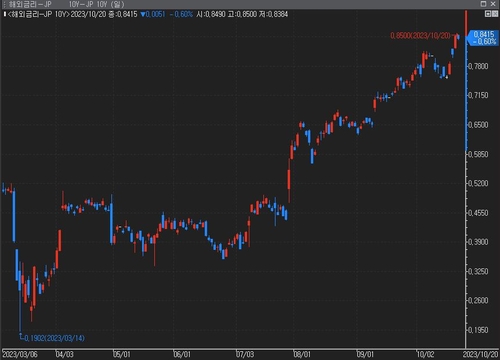Click the 08/01 date axis label
The image size is (500, 360).
coord(302,354)
